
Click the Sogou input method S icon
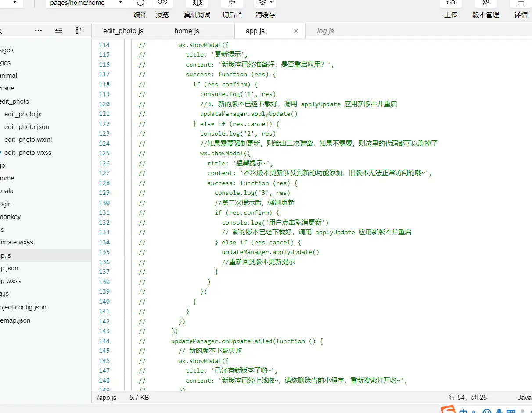pyautogui.click(x=448, y=410)
